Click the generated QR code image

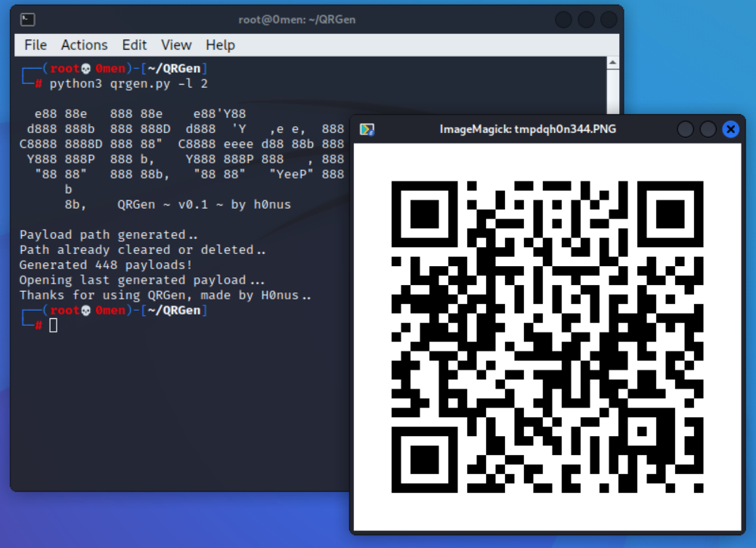point(547,337)
